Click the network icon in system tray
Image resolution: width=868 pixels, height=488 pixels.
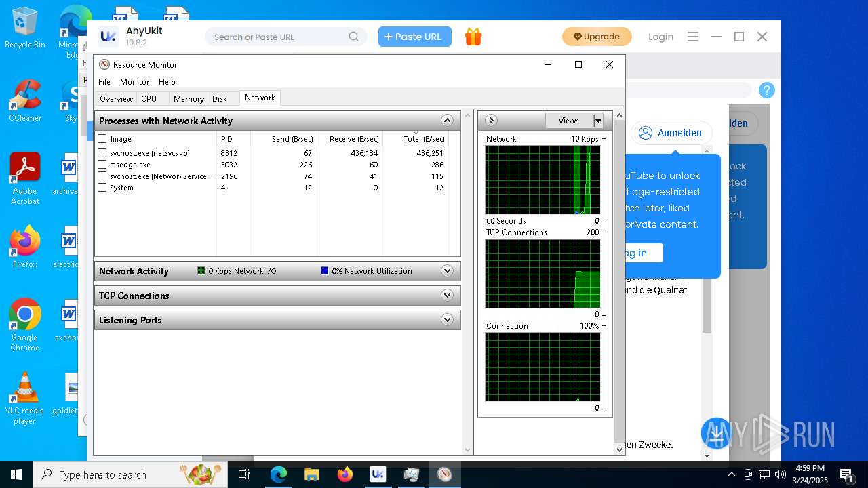click(x=764, y=474)
